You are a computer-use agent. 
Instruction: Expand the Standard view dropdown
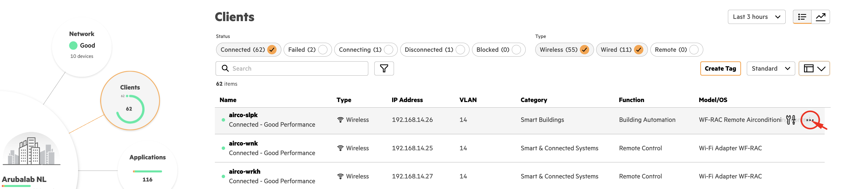770,69
